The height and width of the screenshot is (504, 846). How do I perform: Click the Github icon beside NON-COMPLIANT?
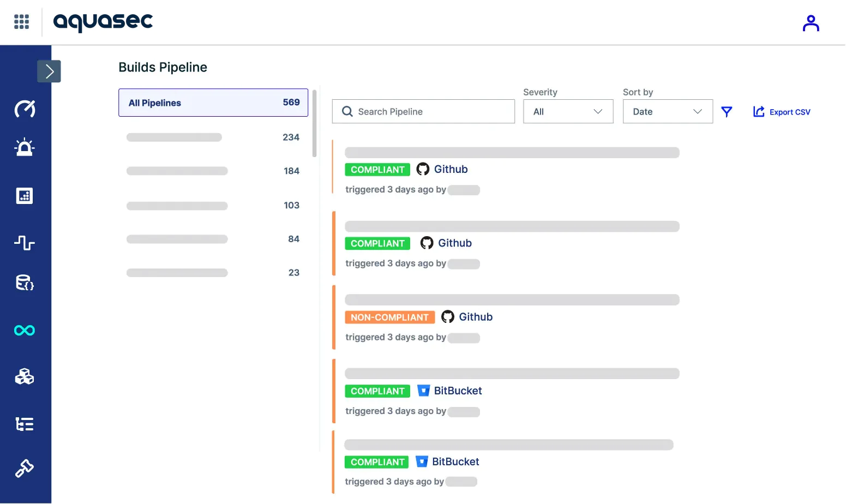pos(448,317)
